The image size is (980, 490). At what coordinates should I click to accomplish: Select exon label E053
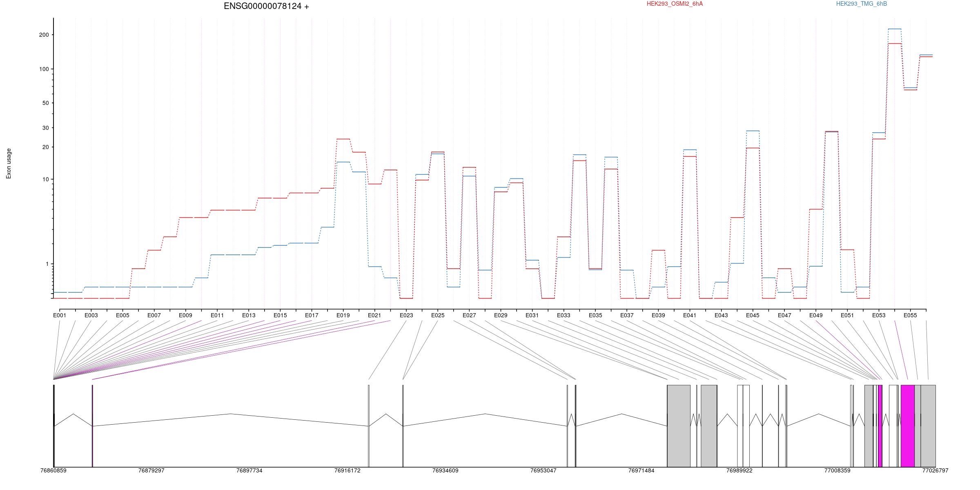[879, 315]
